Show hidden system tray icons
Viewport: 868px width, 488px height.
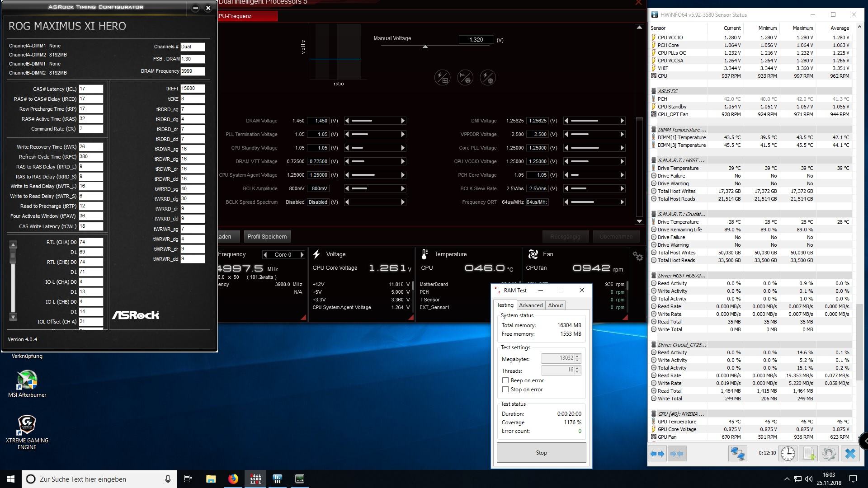pyautogui.click(x=787, y=479)
